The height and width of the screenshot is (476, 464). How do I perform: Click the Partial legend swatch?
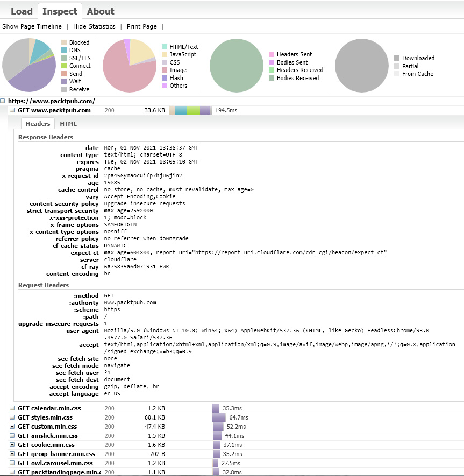point(397,66)
